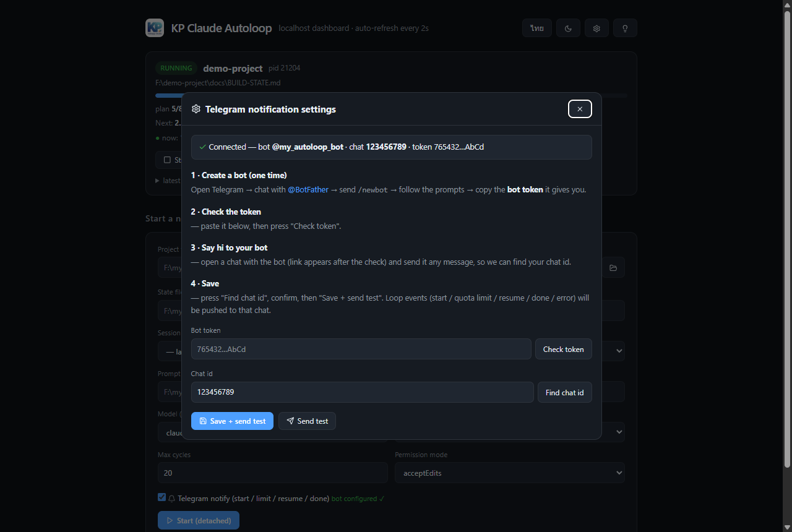This screenshot has height=532, width=792.
Task: Click the KP logo icon
Action: pos(155,28)
